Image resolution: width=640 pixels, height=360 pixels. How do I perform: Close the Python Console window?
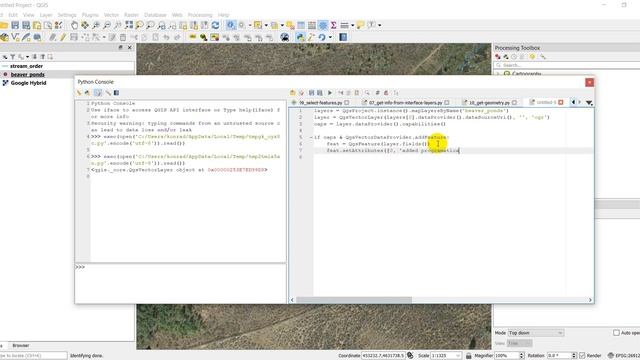click(x=589, y=82)
